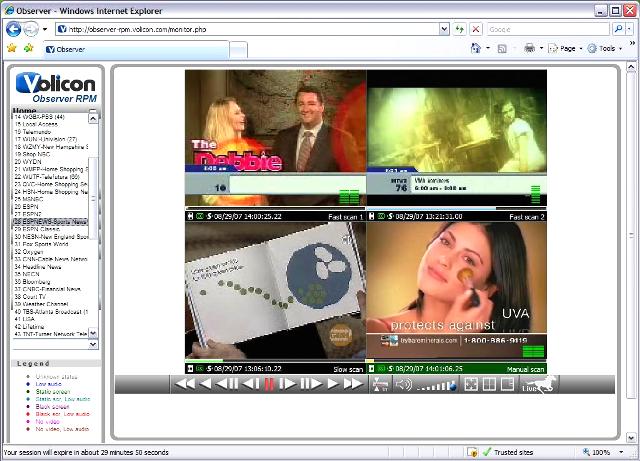The width and height of the screenshot is (640, 461).
Task: Select the Slow scan video pane
Action: click(x=276, y=290)
